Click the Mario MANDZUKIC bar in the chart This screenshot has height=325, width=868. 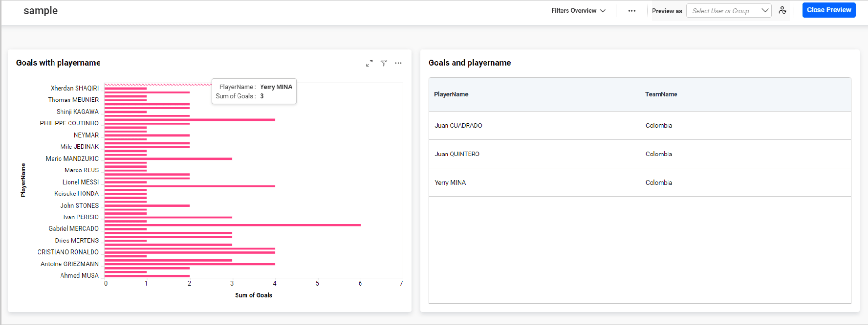point(168,159)
